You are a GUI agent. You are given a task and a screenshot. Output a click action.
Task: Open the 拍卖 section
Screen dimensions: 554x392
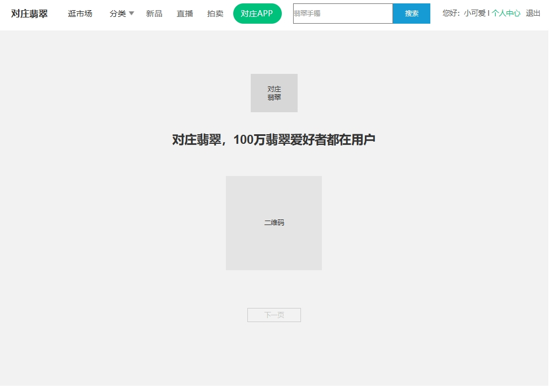pyautogui.click(x=215, y=14)
